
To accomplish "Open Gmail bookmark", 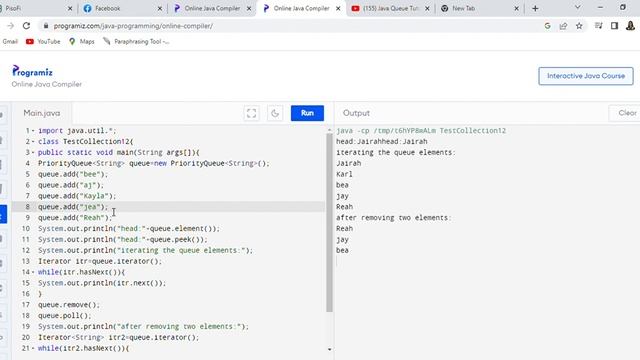I will [x=10, y=41].
